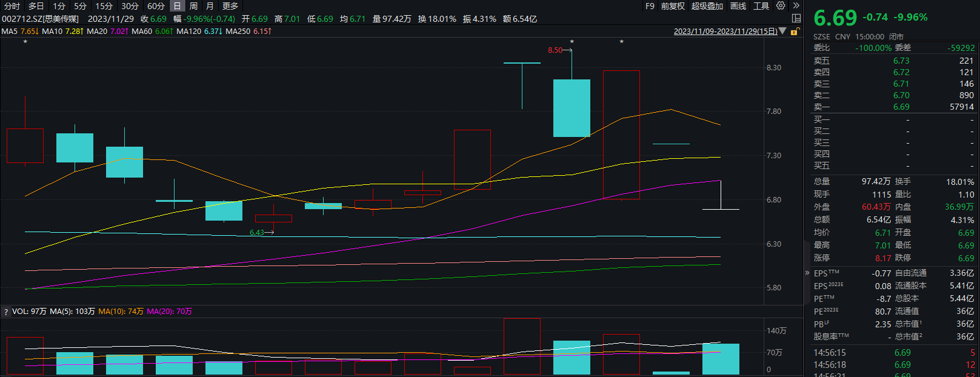The image size is (980, 377).
Task: Click the 跌停 6.69 limit-down price
Action: 966,258
